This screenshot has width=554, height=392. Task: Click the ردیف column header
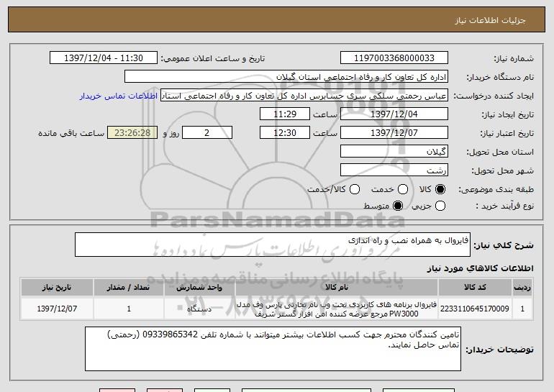point(522,288)
